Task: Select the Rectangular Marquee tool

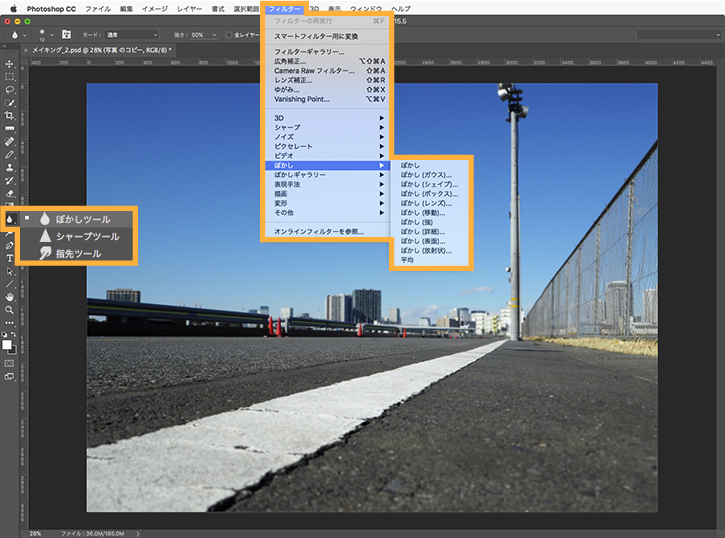Action: pos(9,77)
